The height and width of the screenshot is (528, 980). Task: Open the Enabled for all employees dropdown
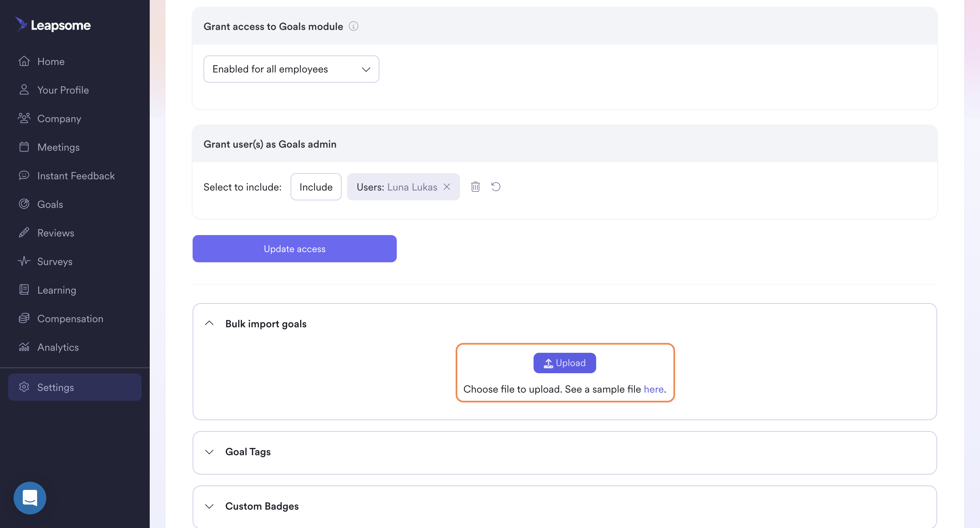[x=291, y=69]
